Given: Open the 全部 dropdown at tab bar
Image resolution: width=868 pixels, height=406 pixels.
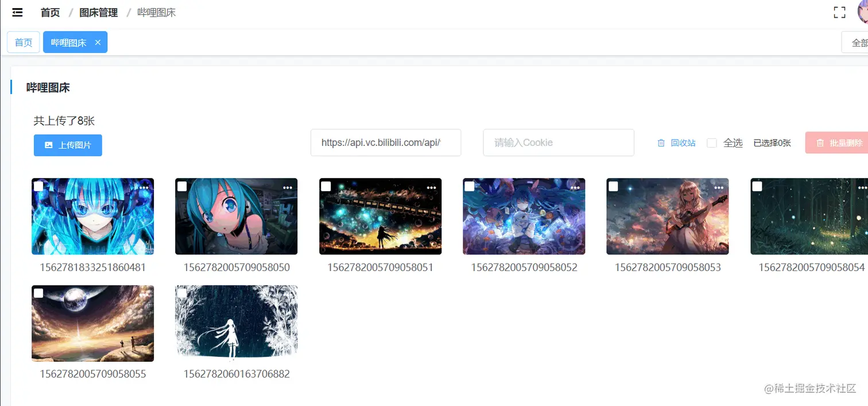Looking at the screenshot, I should pos(855,42).
